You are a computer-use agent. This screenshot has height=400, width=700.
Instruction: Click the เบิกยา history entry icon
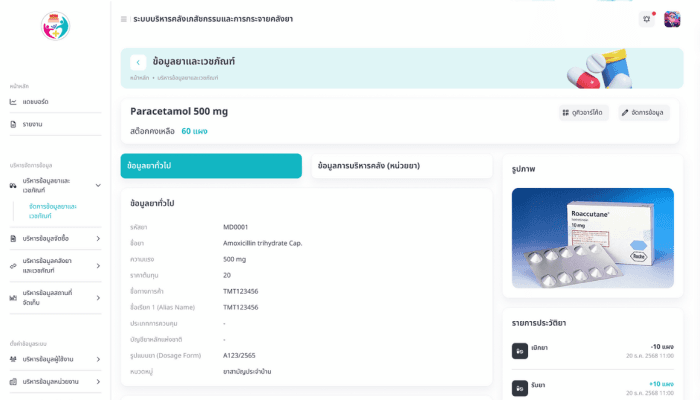point(520,351)
